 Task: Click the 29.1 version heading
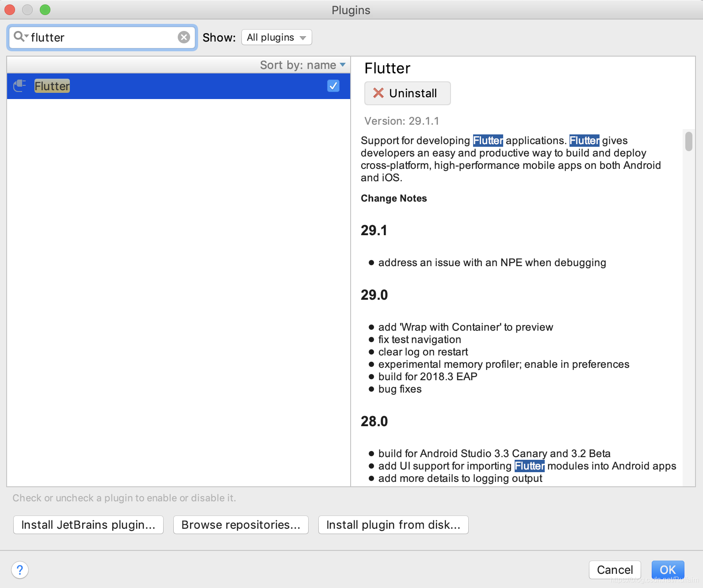tap(374, 230)
